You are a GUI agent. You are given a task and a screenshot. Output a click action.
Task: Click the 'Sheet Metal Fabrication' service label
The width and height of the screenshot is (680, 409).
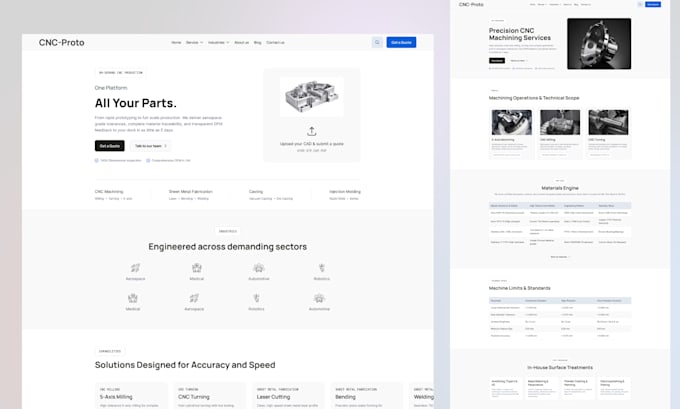tap(190, 191)
